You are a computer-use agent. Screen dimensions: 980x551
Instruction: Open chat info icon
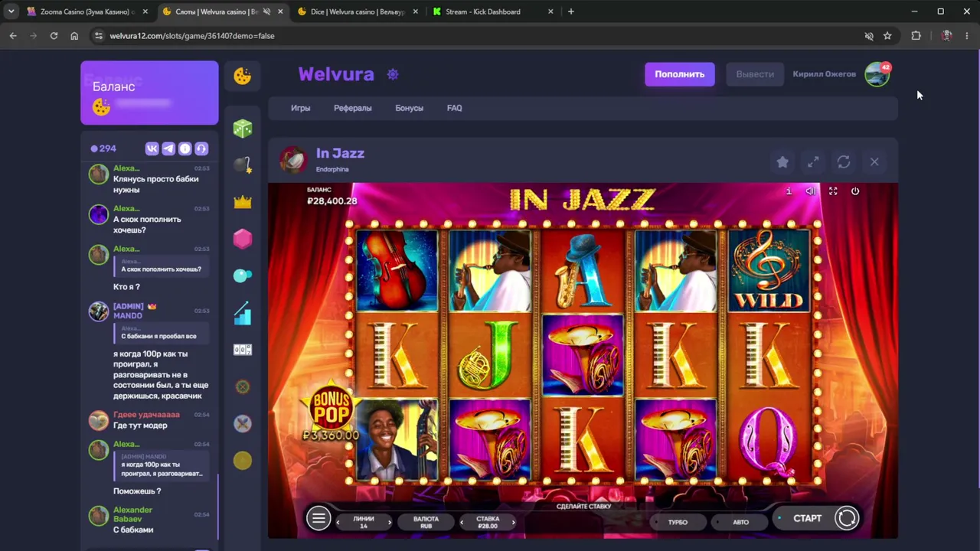coord(185,148)
